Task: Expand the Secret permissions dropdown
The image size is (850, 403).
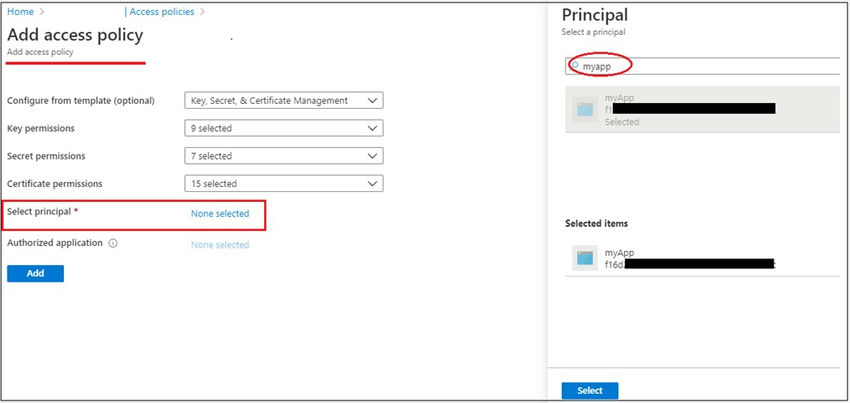Action: coord(285,156)
